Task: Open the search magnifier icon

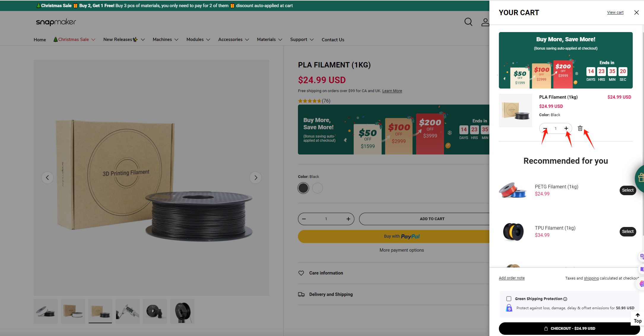Action: 468,22
